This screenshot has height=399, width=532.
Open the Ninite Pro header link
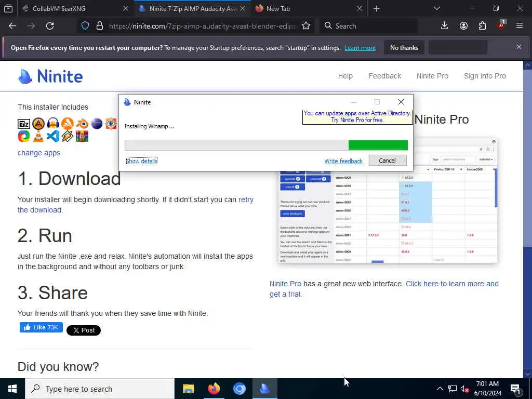[432, 76]
